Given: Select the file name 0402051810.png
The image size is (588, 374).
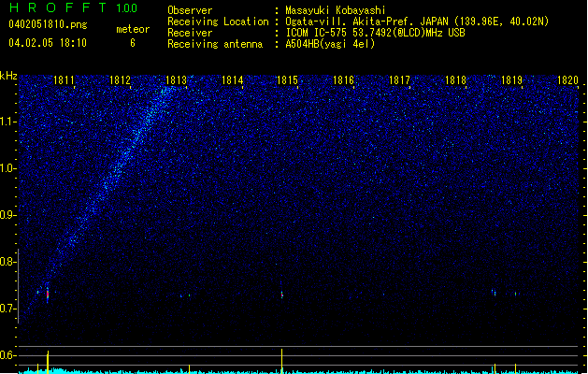Looking at the screenshot, I should click(48, 24).
